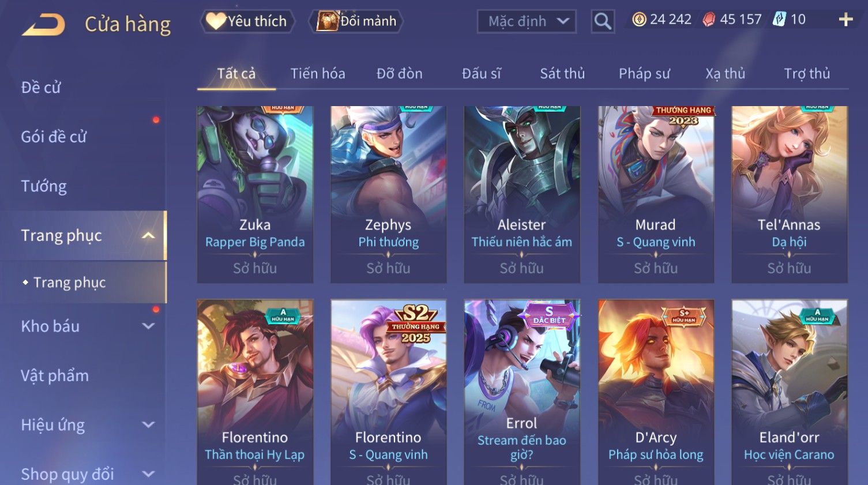Open Yêu thích heart favorites
868x485 pixels.
click(x=247, y=21)
